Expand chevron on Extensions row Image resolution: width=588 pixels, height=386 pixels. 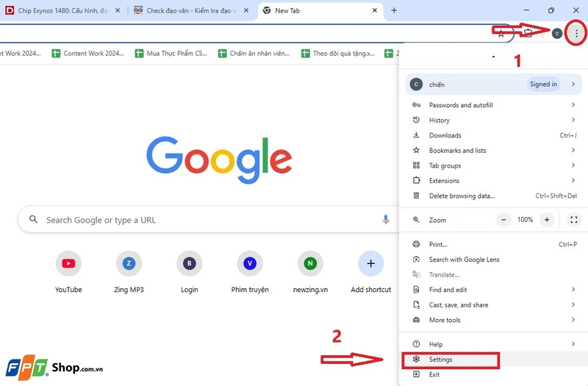click(x=573, y=180)
